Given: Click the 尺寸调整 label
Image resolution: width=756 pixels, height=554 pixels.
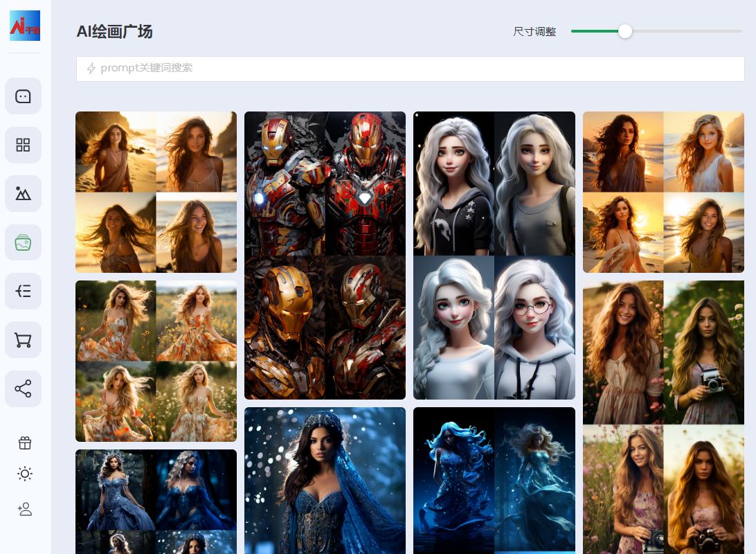Looking at the screenshot, I should pos(534,32).
